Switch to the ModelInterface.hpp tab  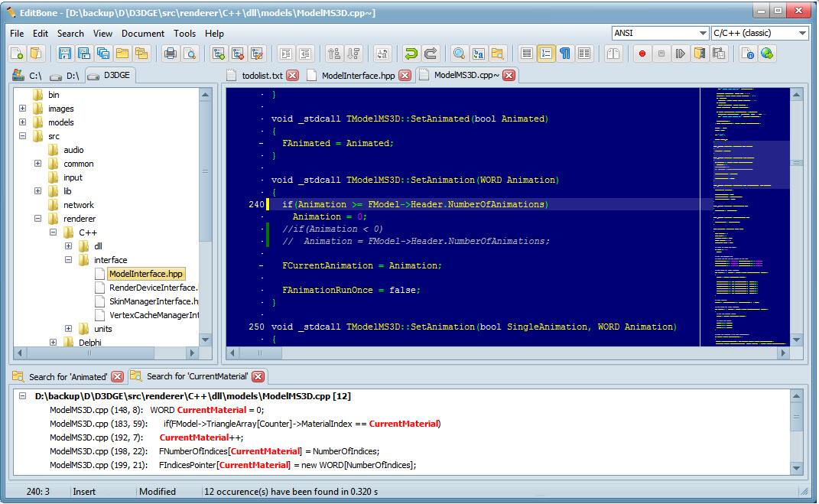coord(358,76)
